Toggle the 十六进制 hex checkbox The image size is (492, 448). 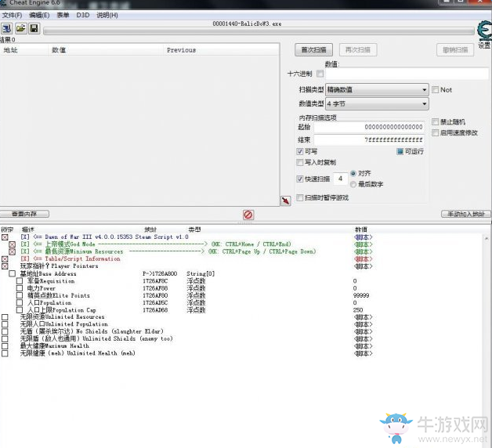coord(320,74)
